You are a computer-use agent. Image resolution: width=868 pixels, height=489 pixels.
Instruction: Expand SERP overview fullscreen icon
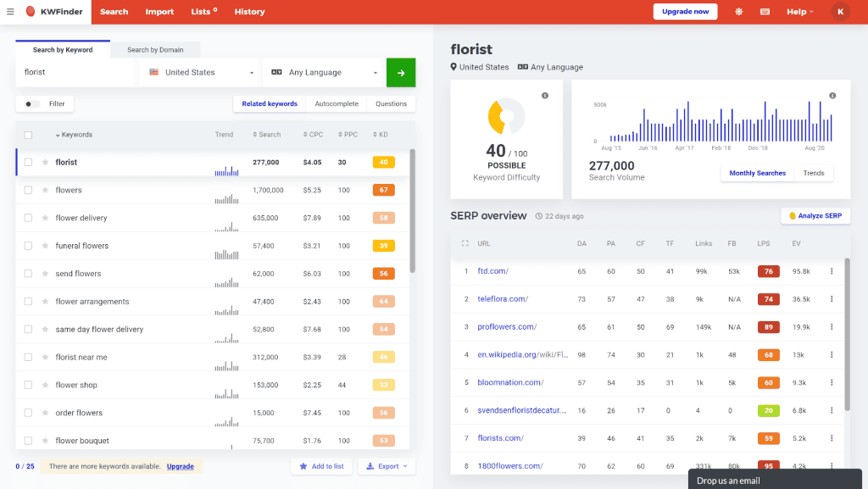tap(465, 243)
